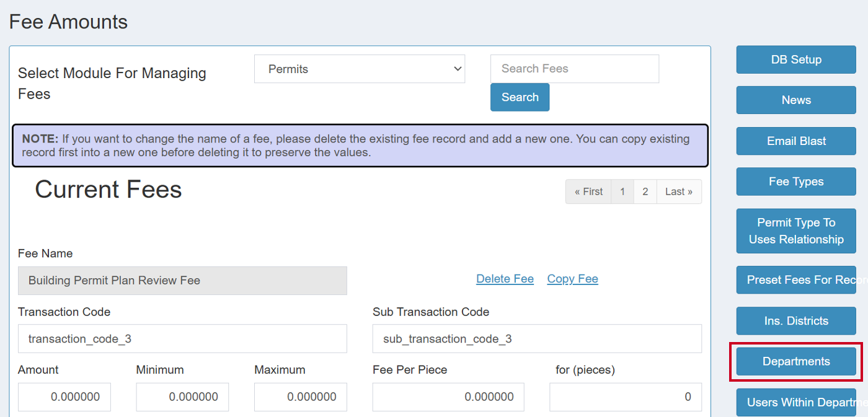Open the Departments page
This screenshot has height=417, width=868.
796,361
